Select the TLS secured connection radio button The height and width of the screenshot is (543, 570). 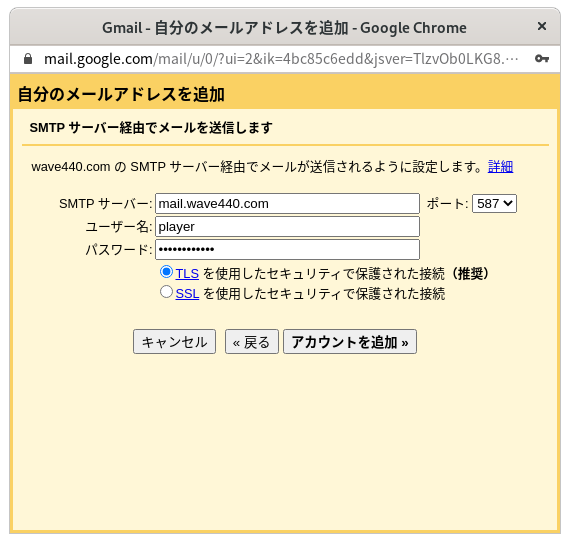[x=166, y=272]
